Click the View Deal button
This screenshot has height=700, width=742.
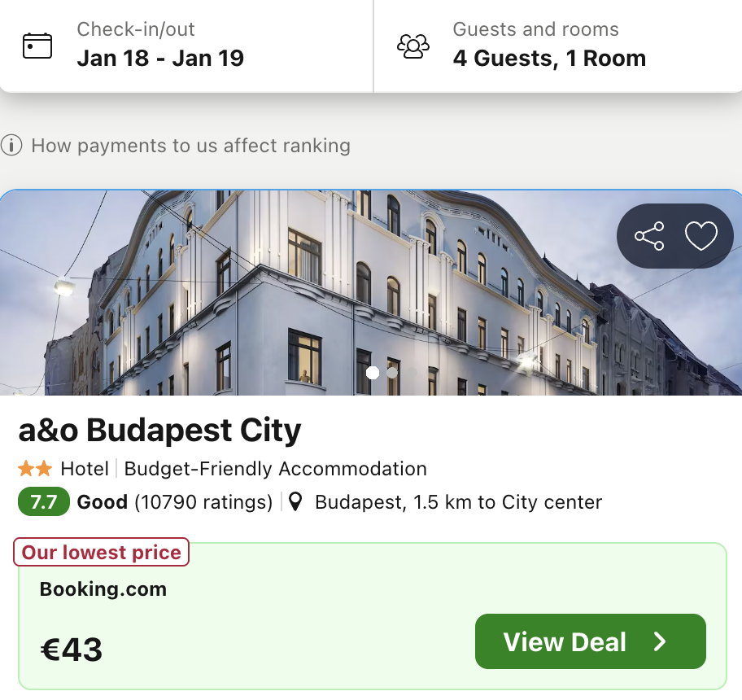590,641
